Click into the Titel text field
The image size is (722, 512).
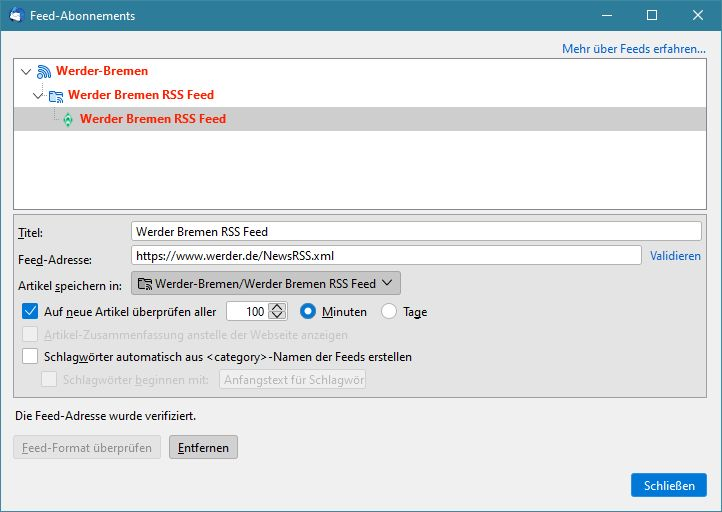pos(416,231)
